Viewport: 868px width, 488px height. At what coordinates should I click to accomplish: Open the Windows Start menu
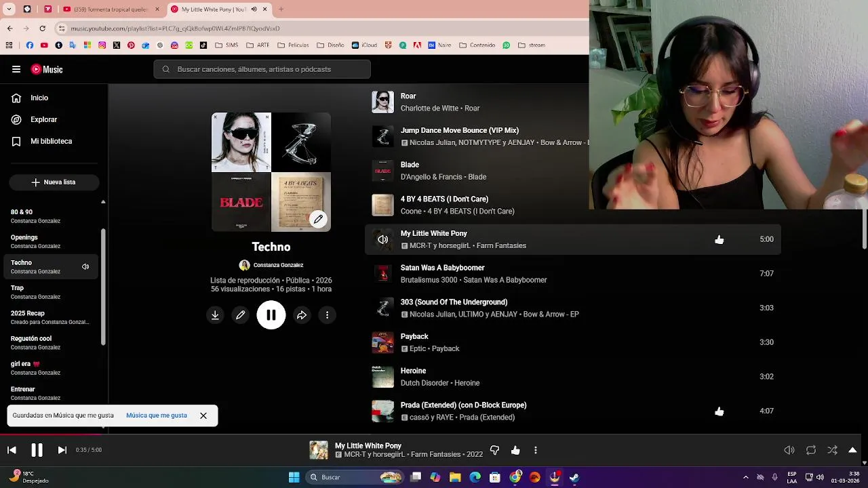pyautogui.click(x=294, y=477)
